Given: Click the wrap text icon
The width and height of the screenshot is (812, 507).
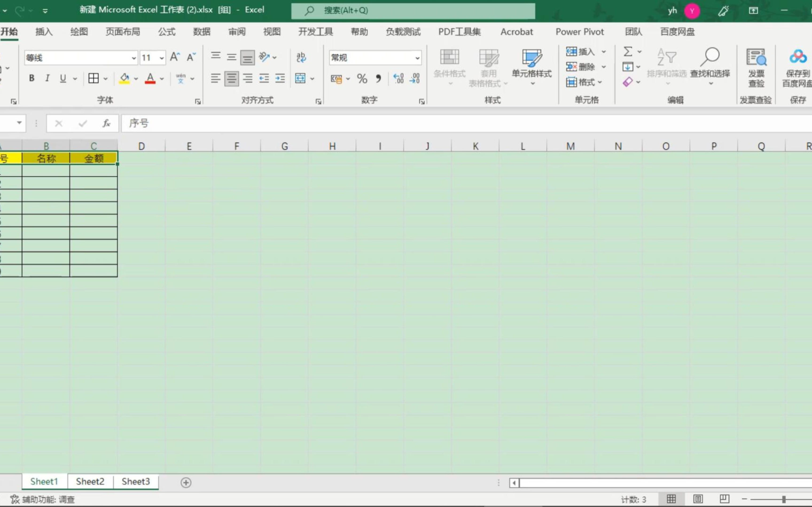Looking at the screenshot, I should click(x=301, y=57).
